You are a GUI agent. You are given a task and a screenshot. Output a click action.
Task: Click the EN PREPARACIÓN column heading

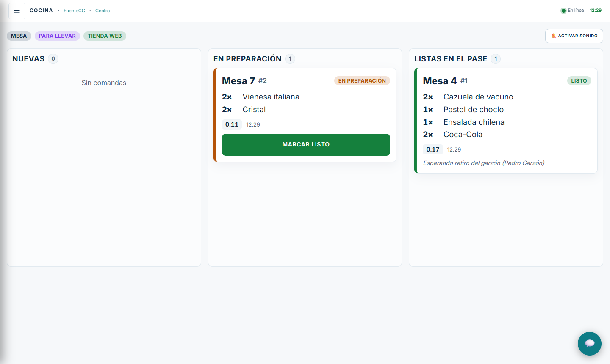[x=247, y=59]
